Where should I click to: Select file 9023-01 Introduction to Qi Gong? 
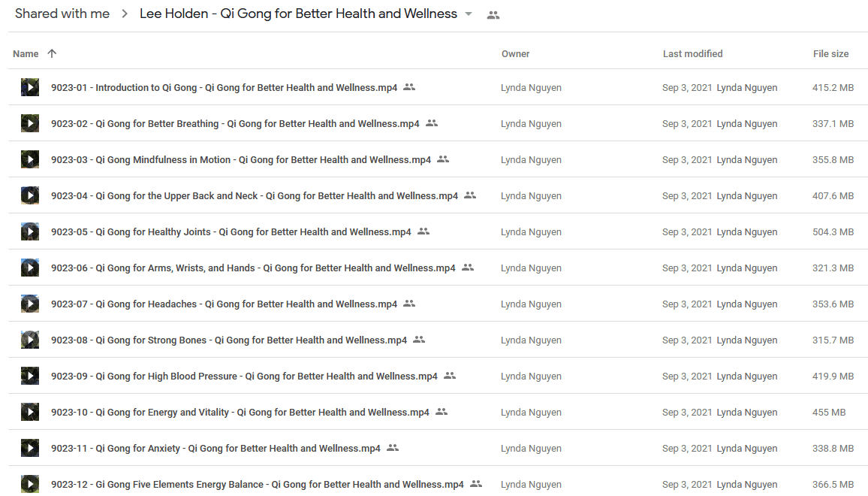coord(225,88)
